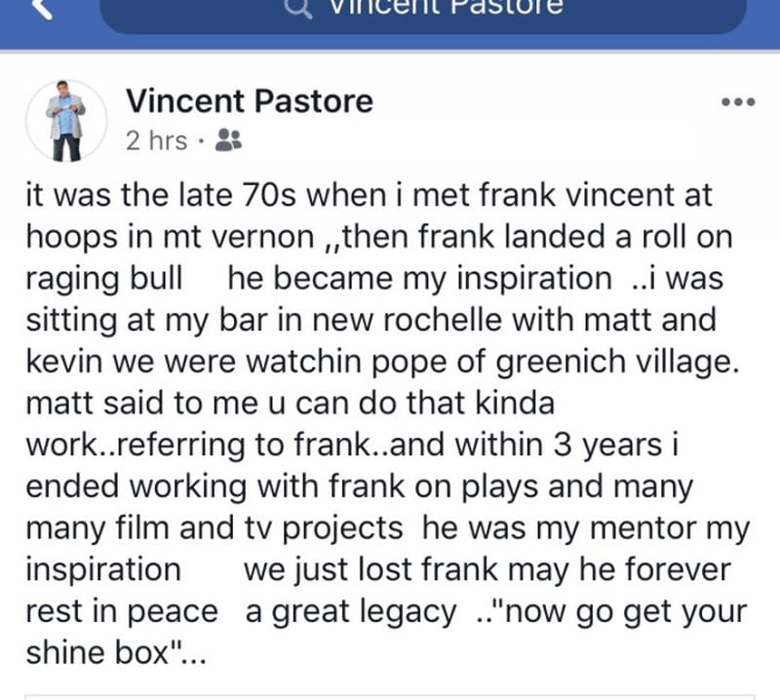This screenshot has width=780, height=700.
Task: Focus the search field showing Vincent Pastore
Action: click(423, 14)
